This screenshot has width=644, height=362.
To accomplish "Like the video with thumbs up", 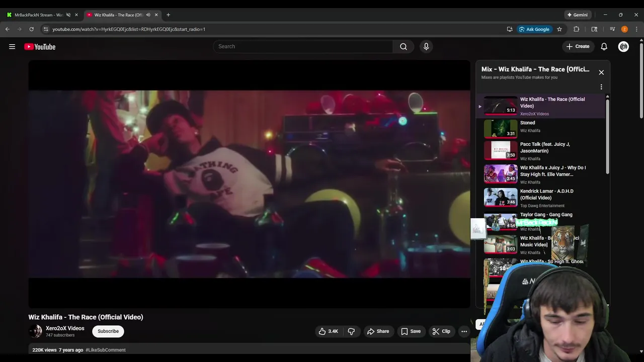I will 328,331.
